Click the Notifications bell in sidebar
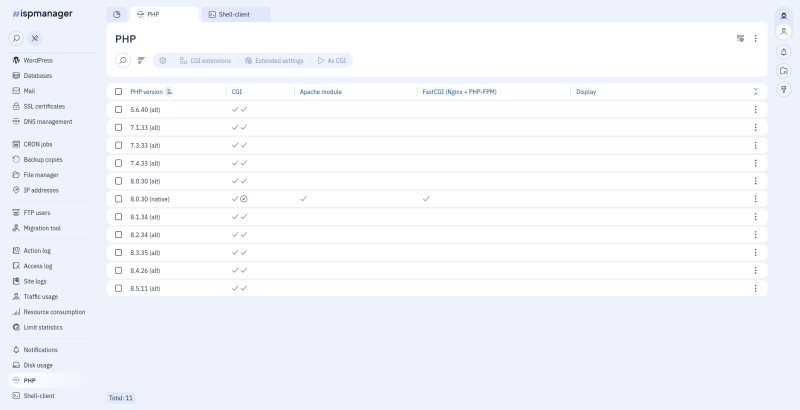Screen dimensions: 800x410 [16, 350]
